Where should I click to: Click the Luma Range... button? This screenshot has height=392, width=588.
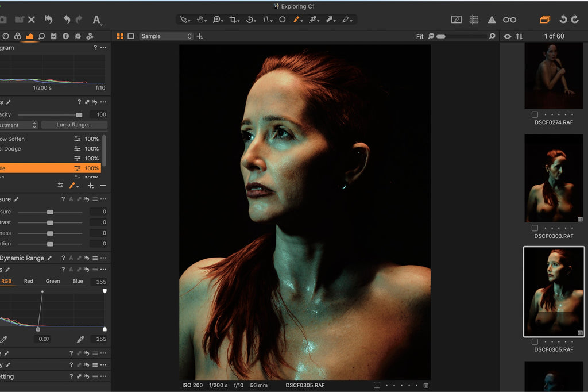coord(74,125)
